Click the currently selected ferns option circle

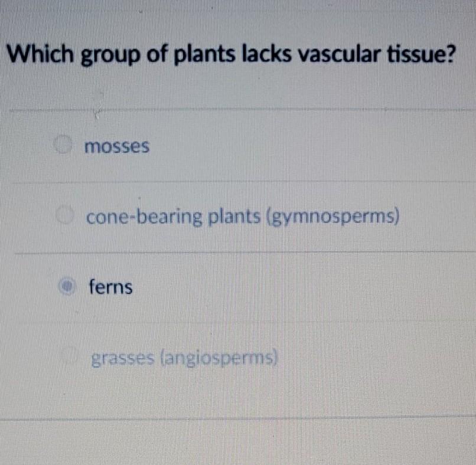pyautogui.click(x=68, y=286)
